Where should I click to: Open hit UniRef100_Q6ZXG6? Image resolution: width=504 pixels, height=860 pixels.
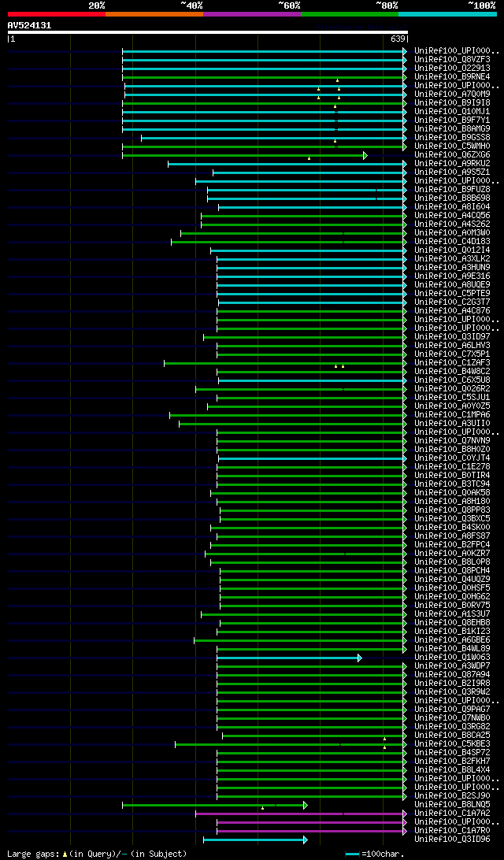tap(453, 154)
